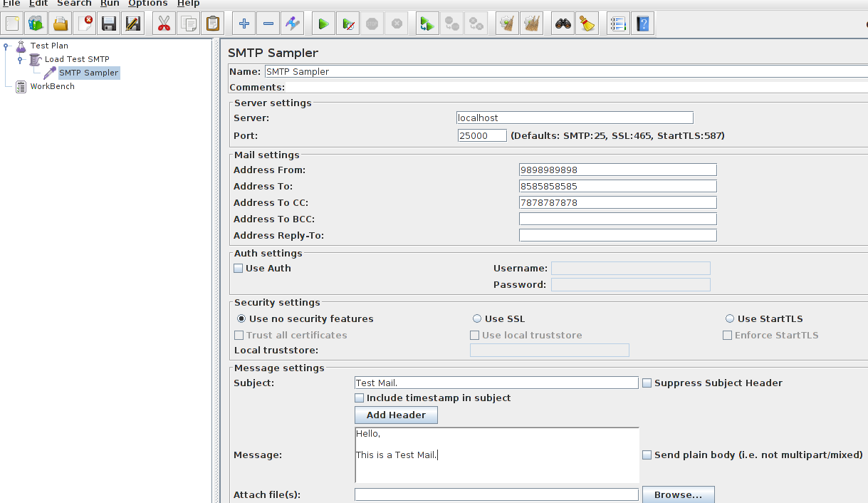Viewport: 868px width, 503px height.
Task: Collapse all tree nodes with minus icon
Action: [268, 24]
